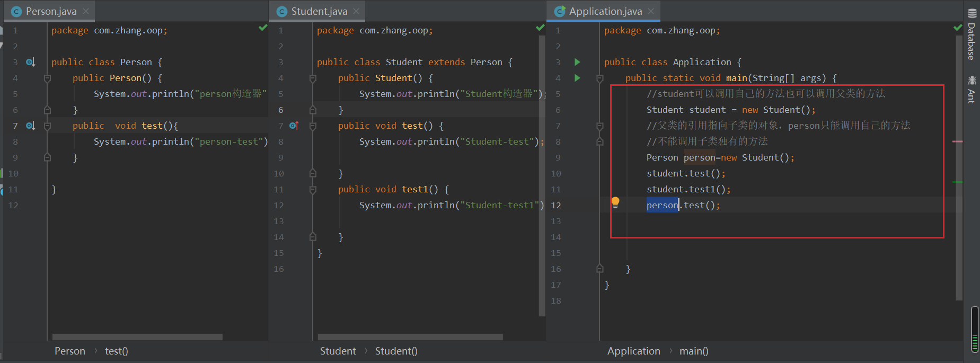Close the Student.java tab

point(356,11)
